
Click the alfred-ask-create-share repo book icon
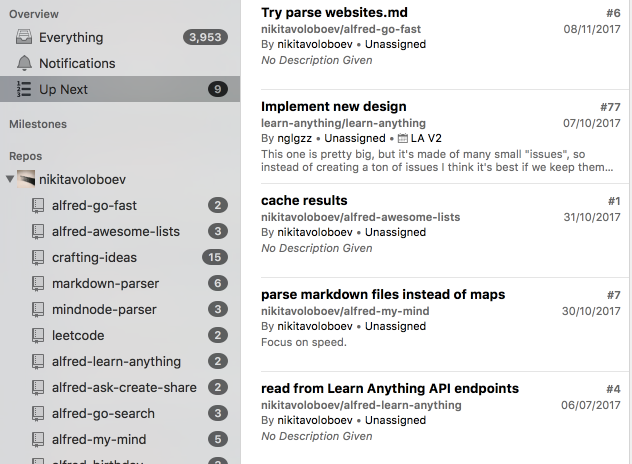point(38,387)
